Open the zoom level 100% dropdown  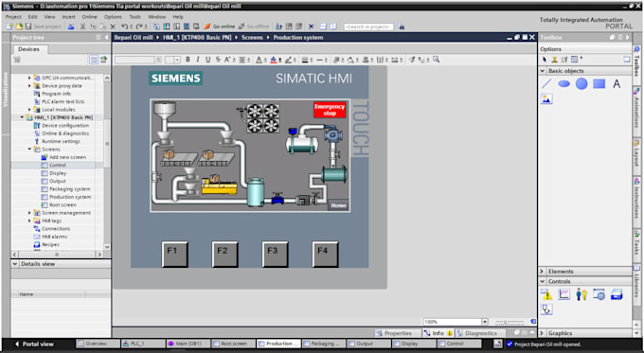(485, 322)
